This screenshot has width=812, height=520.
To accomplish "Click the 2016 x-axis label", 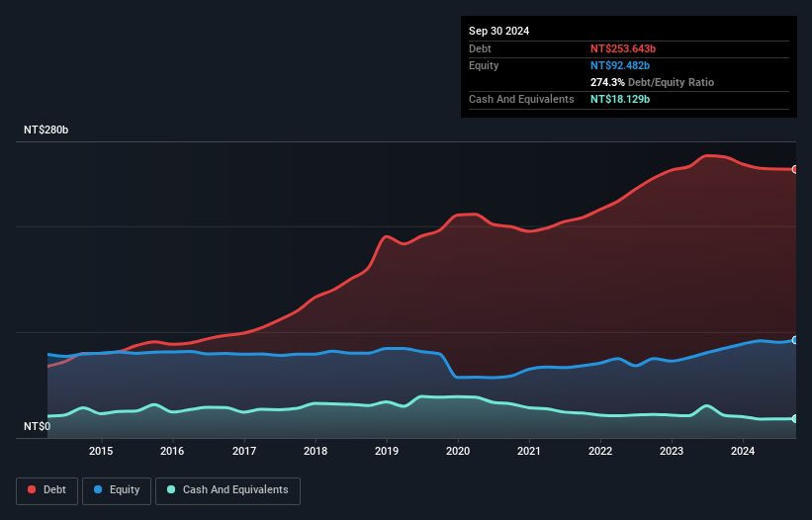I will (172, 451).
